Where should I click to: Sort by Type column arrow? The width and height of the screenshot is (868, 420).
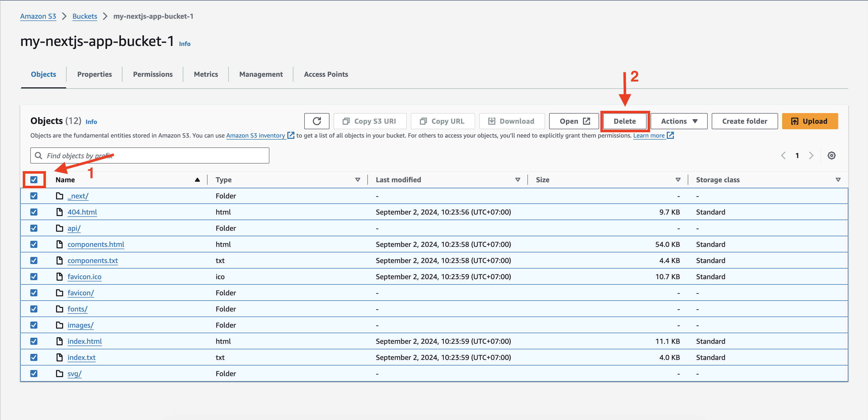358,180
